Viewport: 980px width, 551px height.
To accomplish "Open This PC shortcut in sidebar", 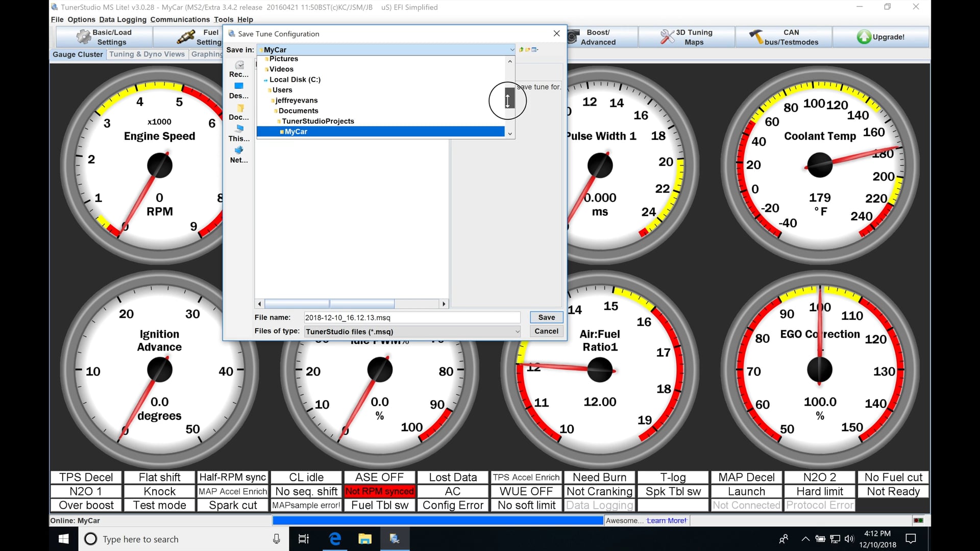I will (x=239, y=133).
